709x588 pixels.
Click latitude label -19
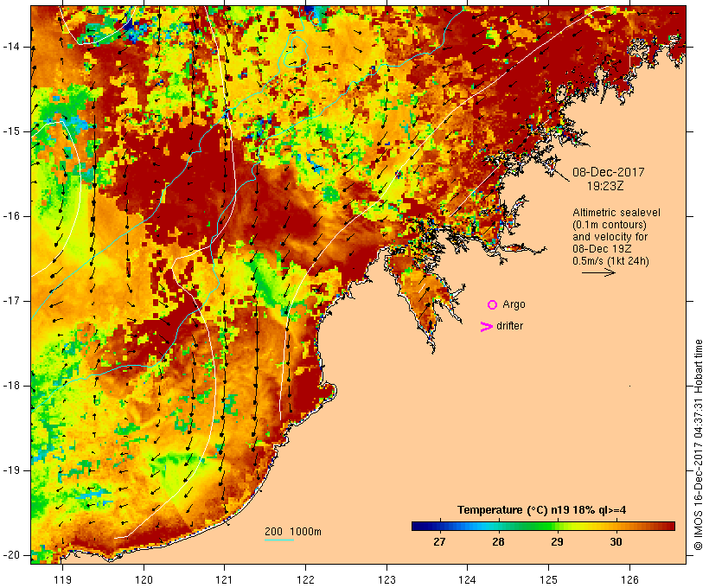point(10,470)
